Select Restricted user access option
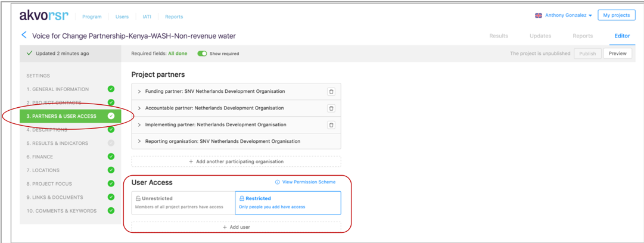Screen dimensions: 644x243 pyautogui.click(x=288, y=202)
